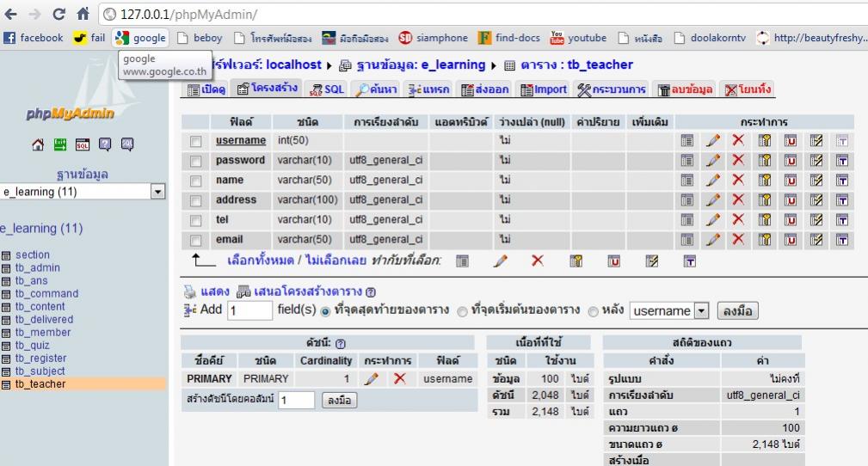This screenshot has height=466, width=868.
Task: Click the facebook bookmark
Action: point(34,38)
